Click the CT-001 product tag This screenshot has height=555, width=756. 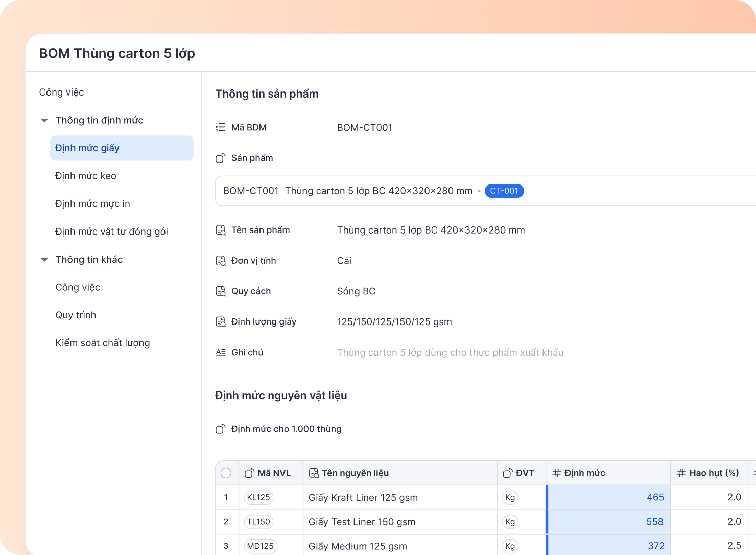tap(504, 191)
